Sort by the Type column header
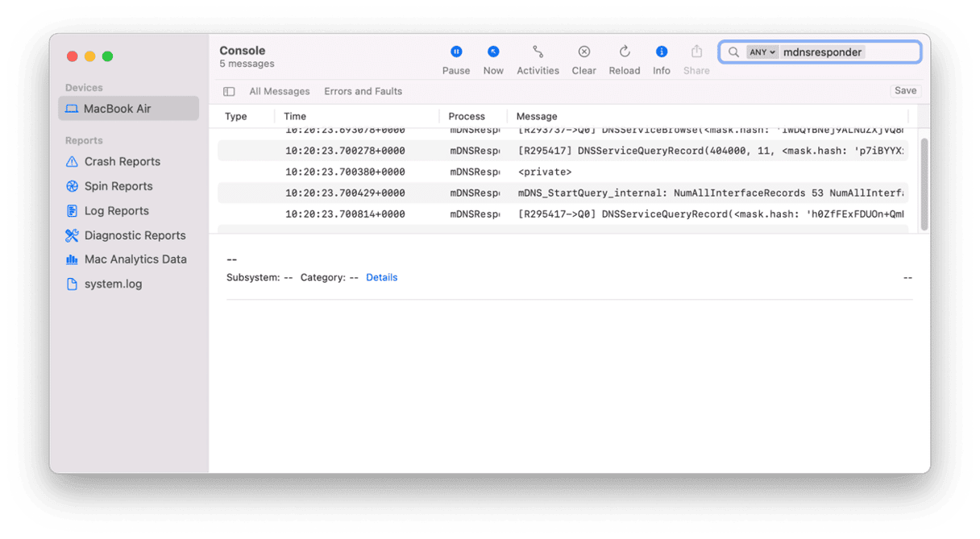This screenshot has height=539, width=980. [236, 117]
